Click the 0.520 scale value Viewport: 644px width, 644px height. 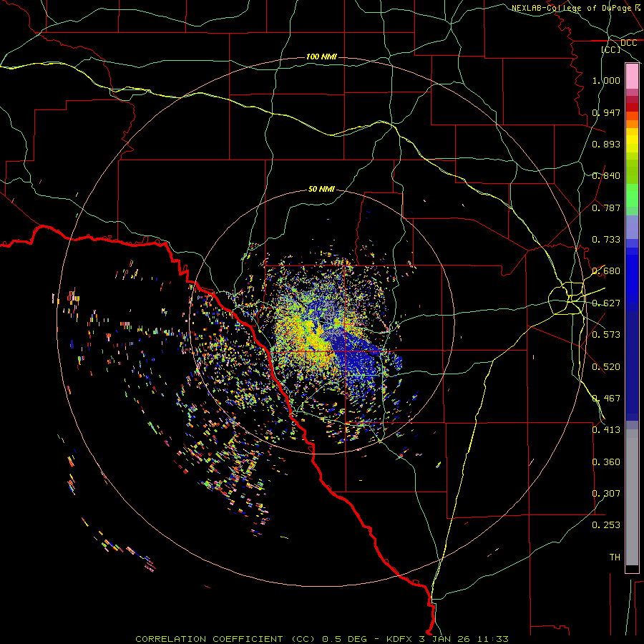pos(606,367)
